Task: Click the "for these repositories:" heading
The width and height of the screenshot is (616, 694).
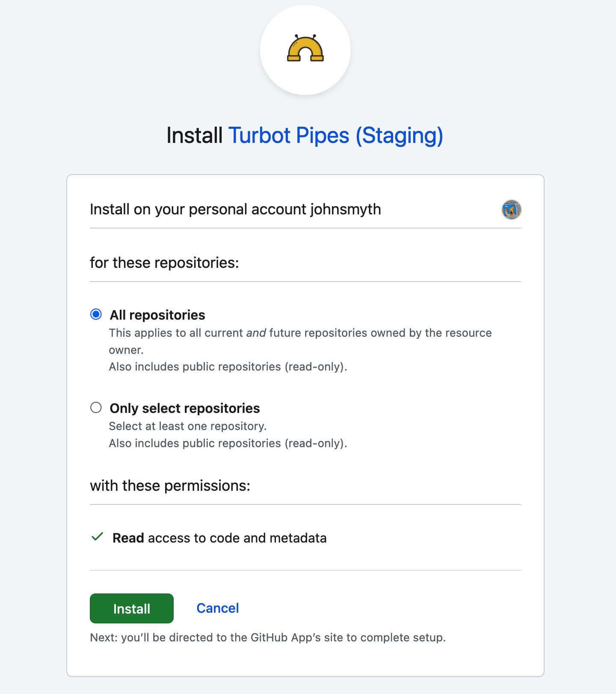Action: (164, 263)
